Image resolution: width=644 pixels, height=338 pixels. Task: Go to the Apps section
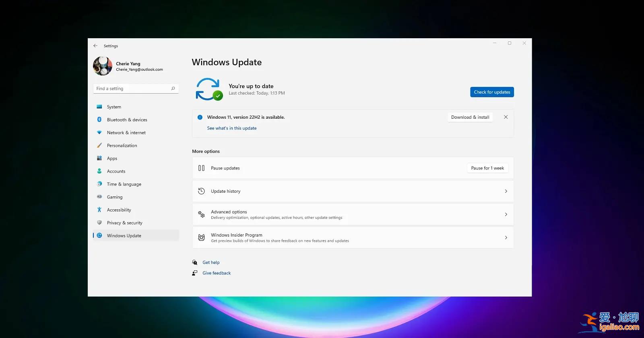[x=112, y=159]
